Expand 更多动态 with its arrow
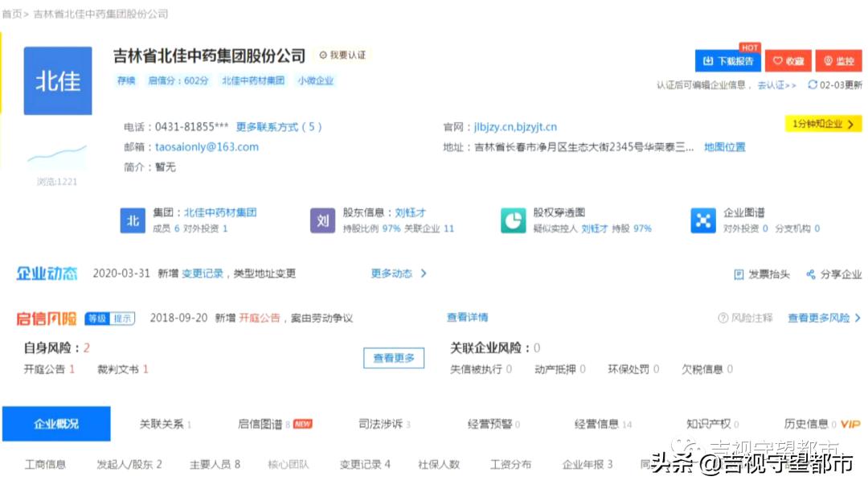This screenshot has height=489, width=868. tap(395, 273)
